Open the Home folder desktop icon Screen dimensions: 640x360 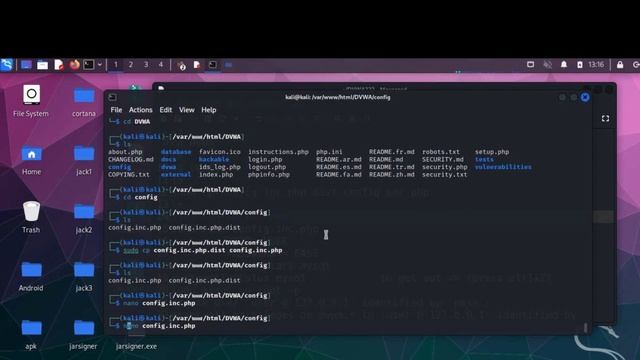(31, 160)
